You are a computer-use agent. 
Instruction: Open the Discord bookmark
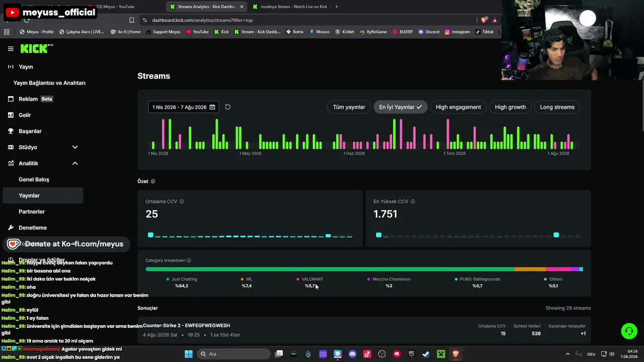pos(429,32)
